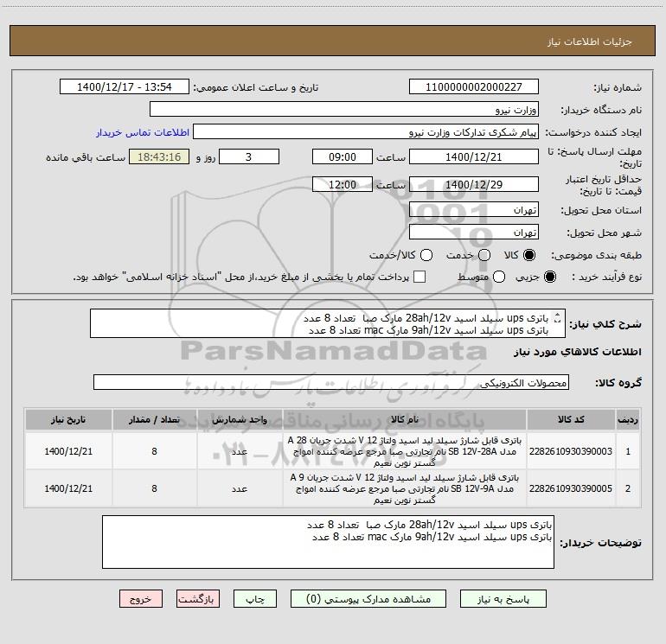Click the کد کالا column header
This screenshot has width=666, height=644.
[571, 420]
